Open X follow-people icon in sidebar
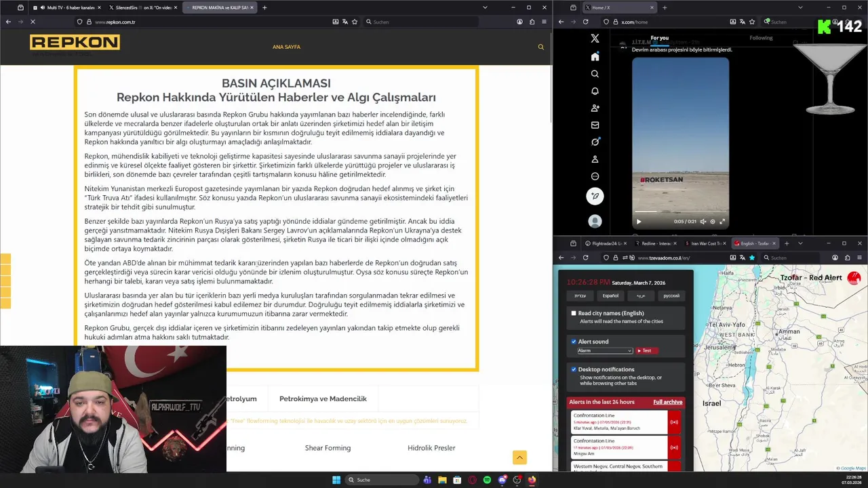Viewport: 868px width, 488px height. (x=595, y=108)
